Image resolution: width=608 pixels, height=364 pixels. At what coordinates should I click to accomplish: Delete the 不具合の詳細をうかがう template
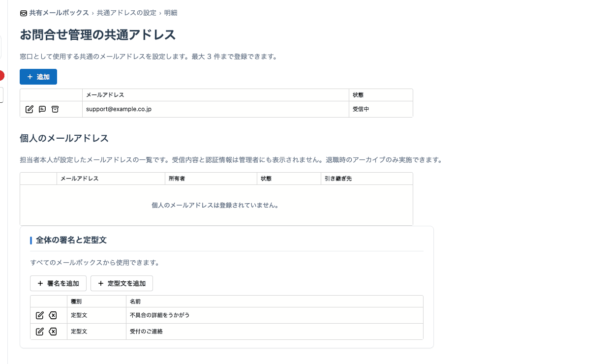[x=53, y=315]
